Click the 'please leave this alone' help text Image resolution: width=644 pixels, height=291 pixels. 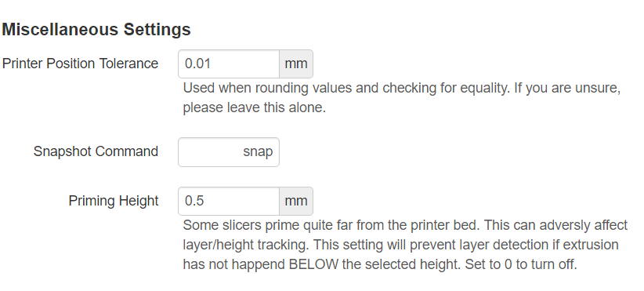[255, 107]
